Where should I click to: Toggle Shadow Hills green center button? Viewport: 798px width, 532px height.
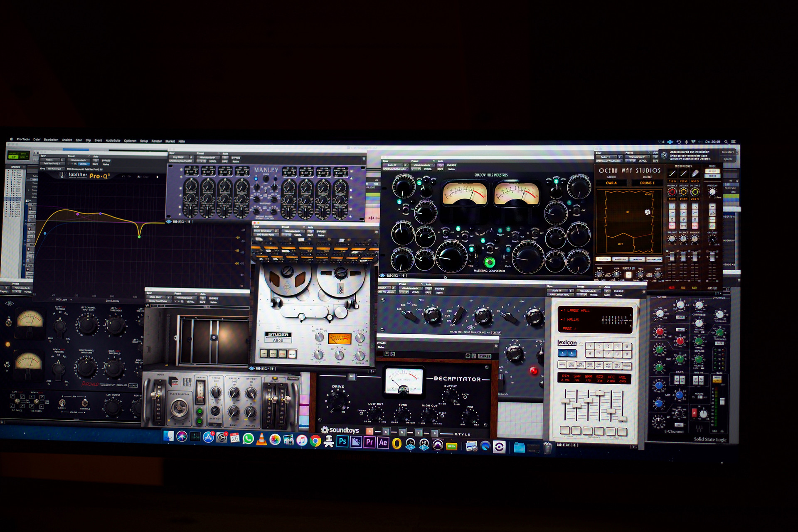tap(490, 262)
